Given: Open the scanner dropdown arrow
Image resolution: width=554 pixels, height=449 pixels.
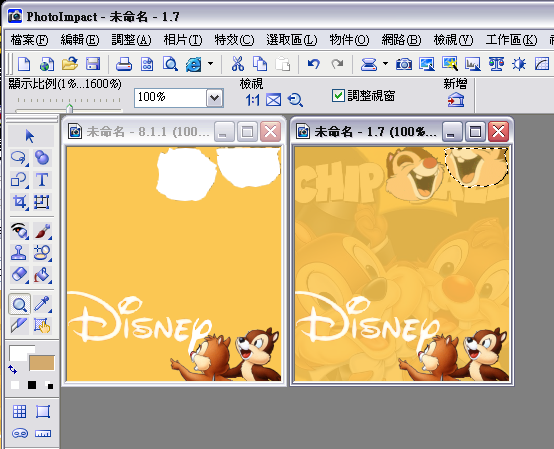Looking at the screenshot, I should 385,64.
